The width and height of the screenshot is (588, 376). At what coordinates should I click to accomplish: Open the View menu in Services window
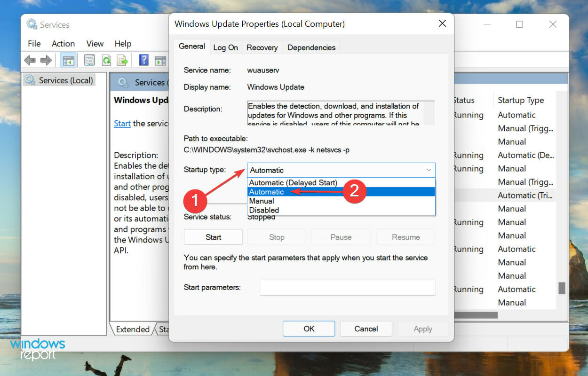click(95, 44)
